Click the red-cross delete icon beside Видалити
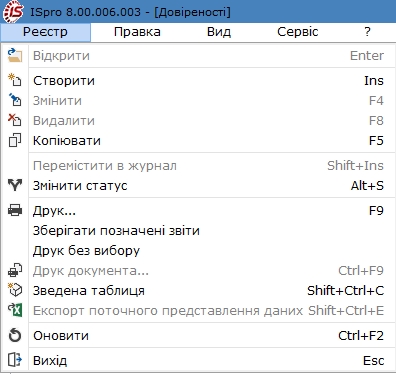The image size is (396, 374). 15,120
